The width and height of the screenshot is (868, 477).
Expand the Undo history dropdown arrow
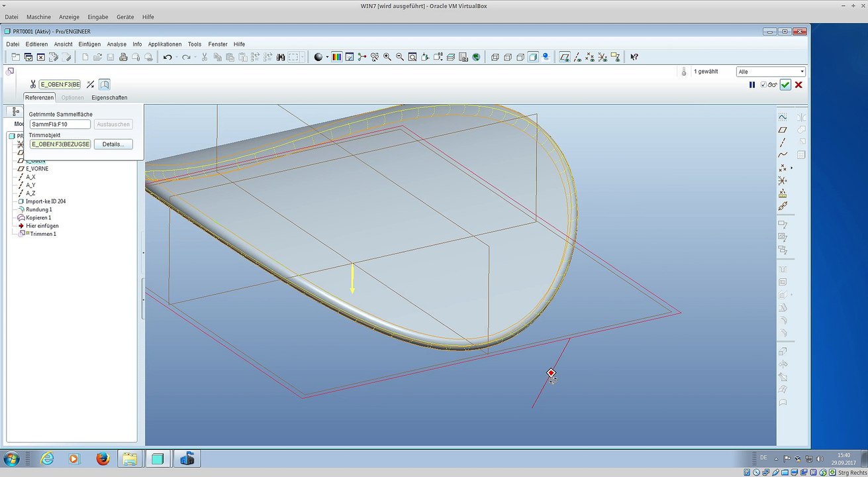tap(176, 58)
